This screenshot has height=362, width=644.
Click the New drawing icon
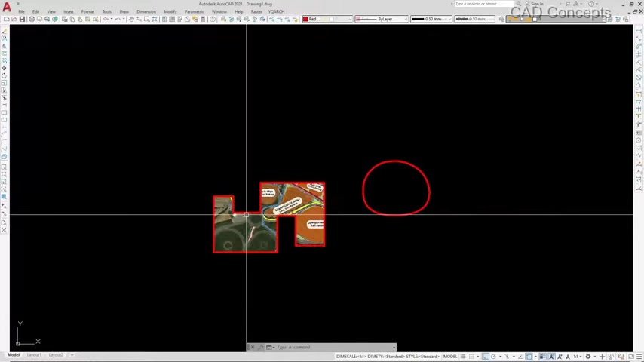point(6,20)
